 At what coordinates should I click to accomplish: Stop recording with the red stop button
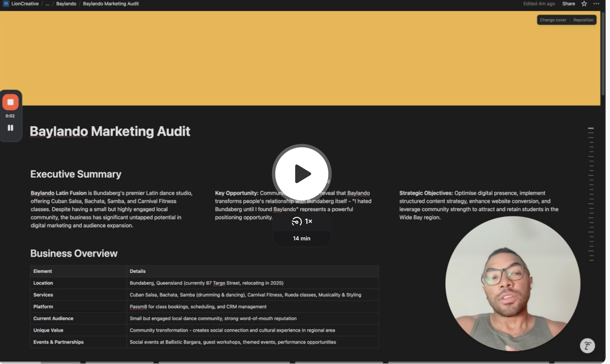pyautogui.click(x=10, y=102)
